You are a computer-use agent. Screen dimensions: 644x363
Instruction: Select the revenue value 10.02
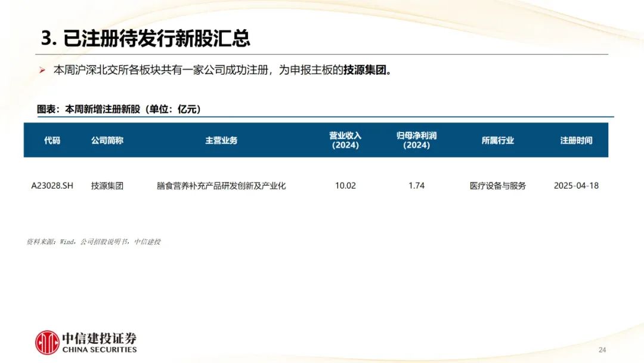[346, 186]
